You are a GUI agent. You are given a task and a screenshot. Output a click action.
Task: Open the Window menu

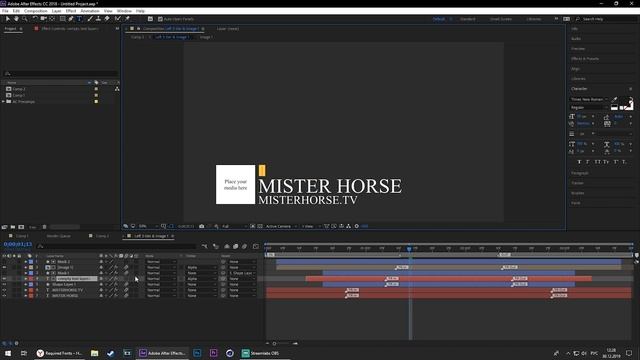[124, 11]
